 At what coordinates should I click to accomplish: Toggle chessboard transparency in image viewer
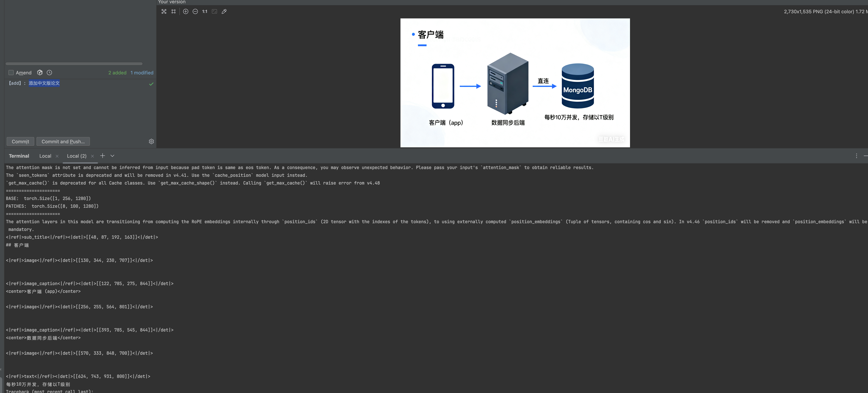(164, 11)
